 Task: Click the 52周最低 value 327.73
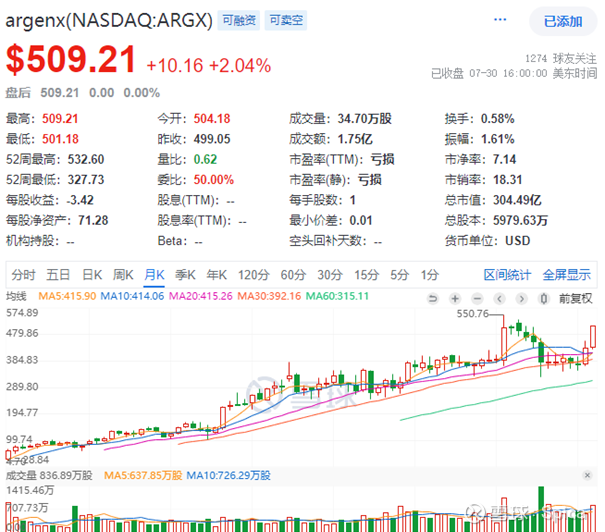(x=86, y=180)
